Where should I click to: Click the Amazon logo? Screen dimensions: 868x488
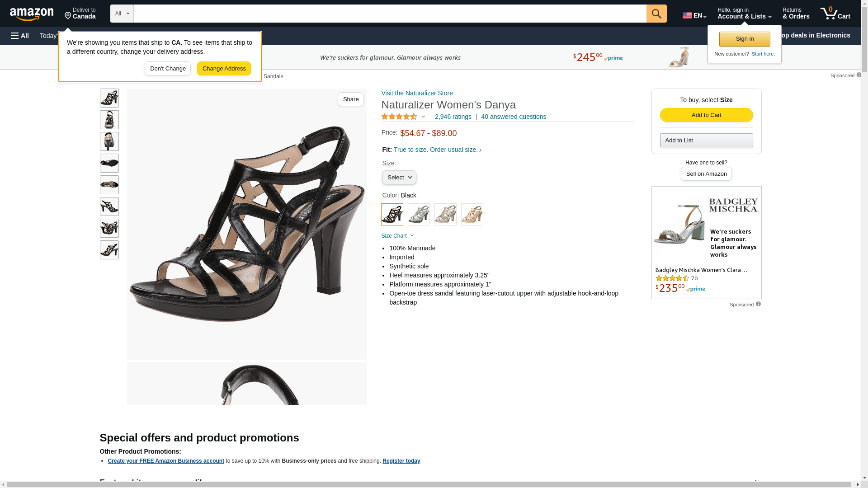[x=32, y=14]
